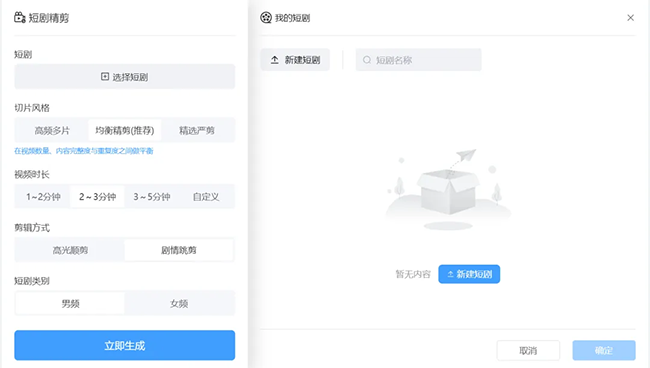
Task: Select the 精选严剪 slicing style
Action: click(197, 131)
